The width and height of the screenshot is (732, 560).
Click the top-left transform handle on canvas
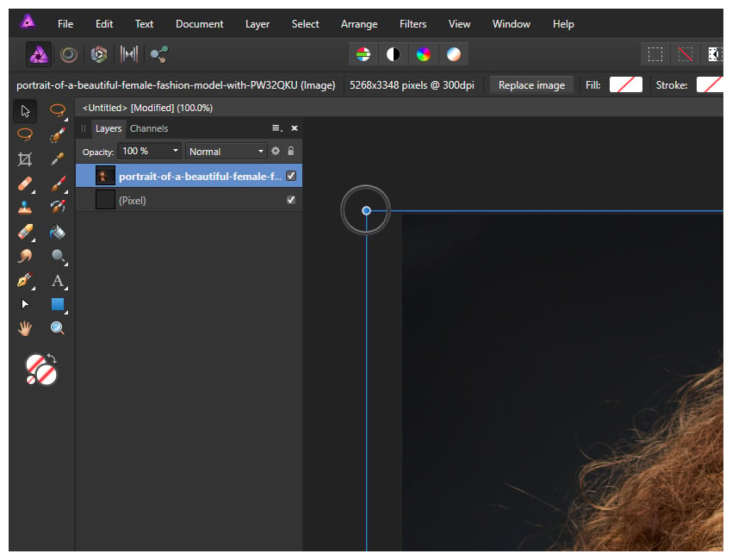pyautogui.click(x=367, y=210)
